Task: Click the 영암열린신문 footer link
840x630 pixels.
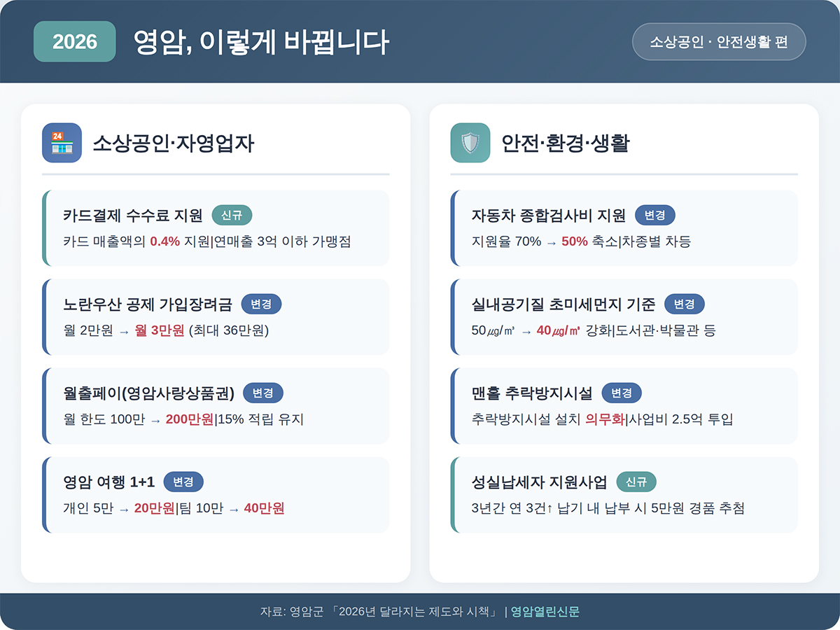Action: point(545,612)
